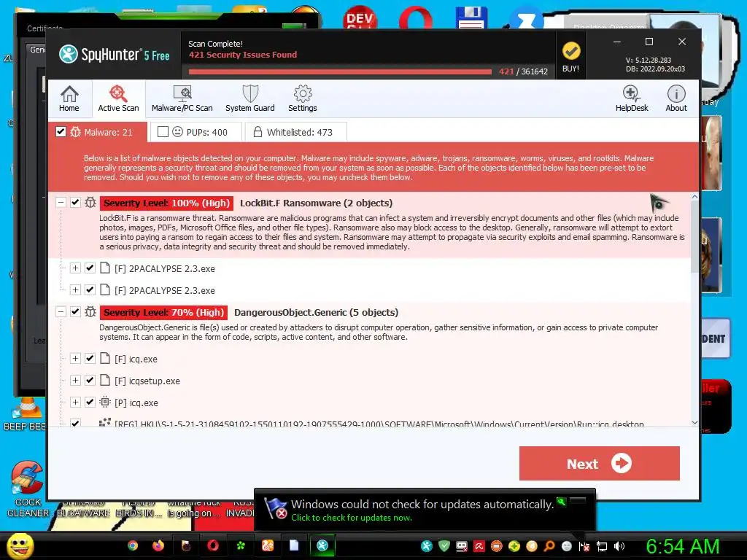
Task: Click active SpyHunter taskbar button
Action: [x=322, y=545]
